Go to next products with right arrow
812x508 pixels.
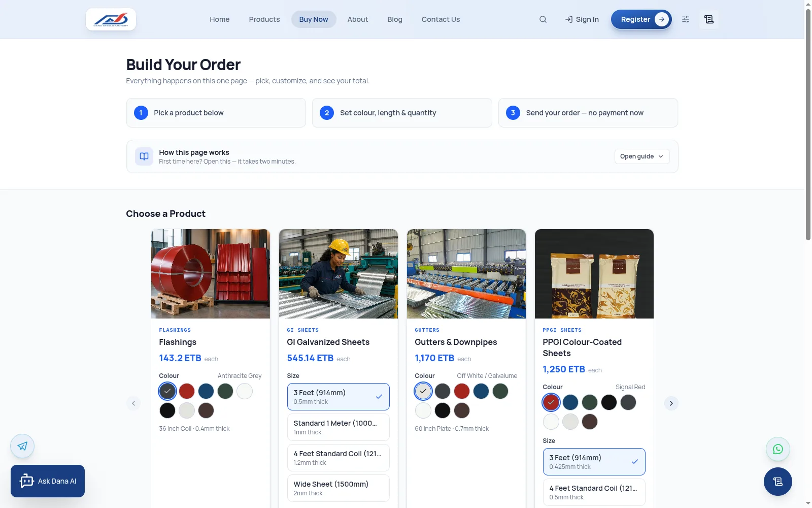pyautogui.click(x=671, y=403)
